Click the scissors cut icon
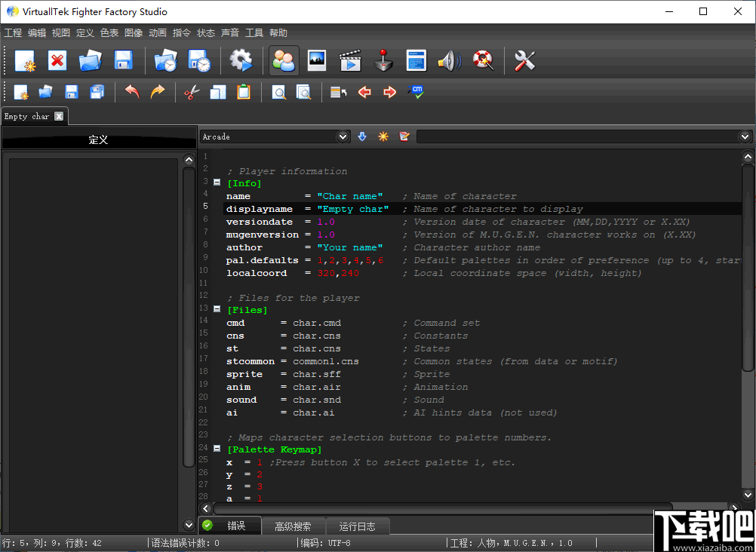 tap(192, 92)
